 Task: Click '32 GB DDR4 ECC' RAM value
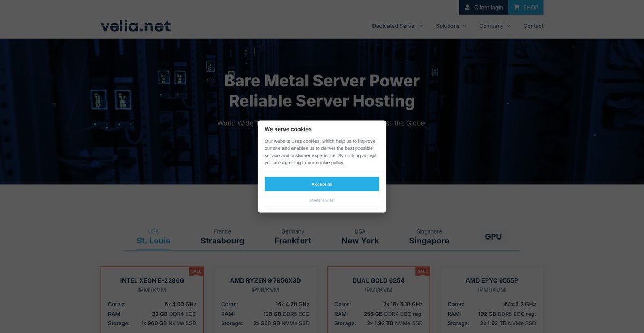(174, 314)
